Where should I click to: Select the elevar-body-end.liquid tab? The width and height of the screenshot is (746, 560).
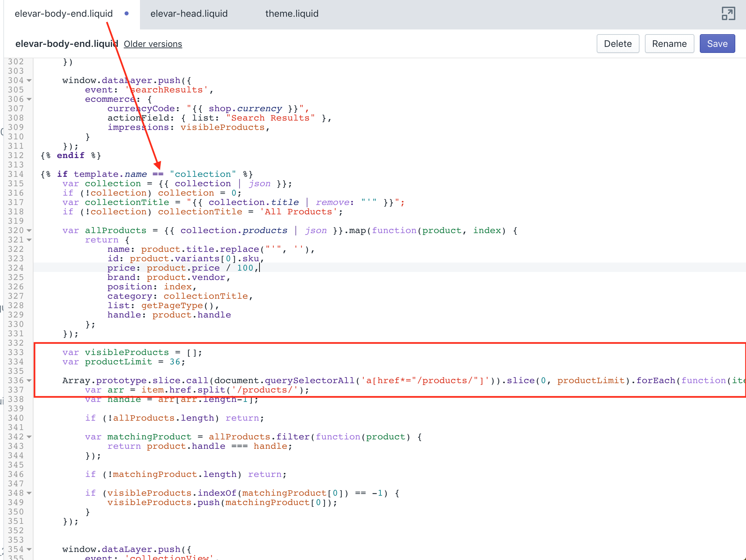click(64, 13)
